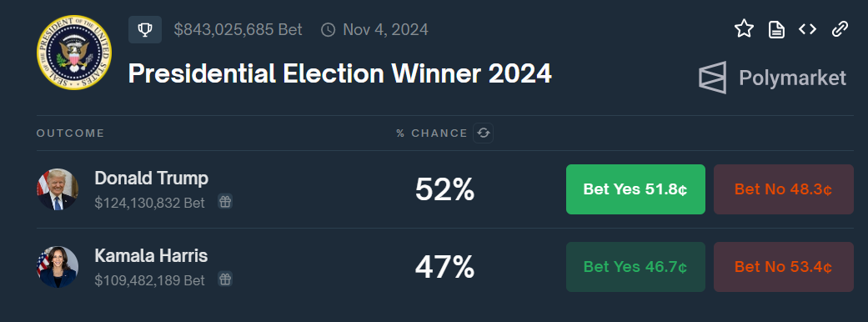Screen dimensions: 868x322
Task: Click the gift icon beside Trump's bet amount
Action: [x=224, y=202]
